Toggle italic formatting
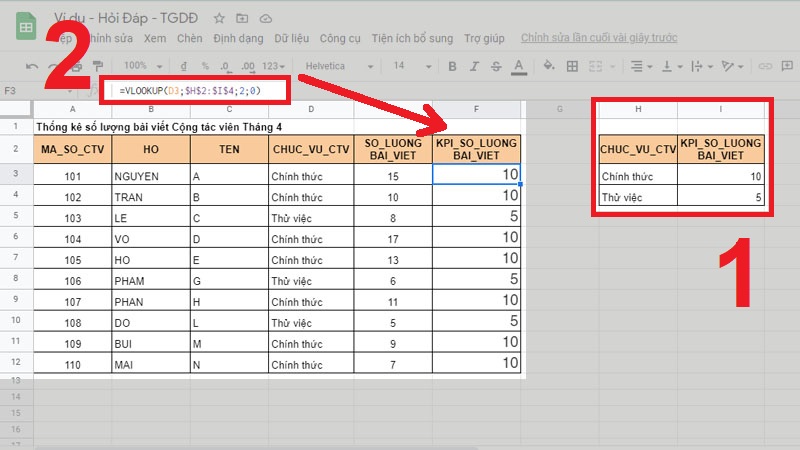This screenshot has width=800, height=450. 475,66
